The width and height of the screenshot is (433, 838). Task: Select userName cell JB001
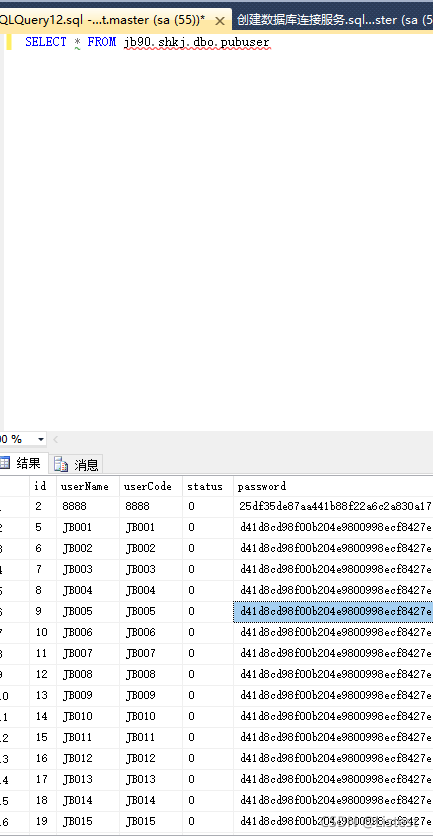pos(88,527)
